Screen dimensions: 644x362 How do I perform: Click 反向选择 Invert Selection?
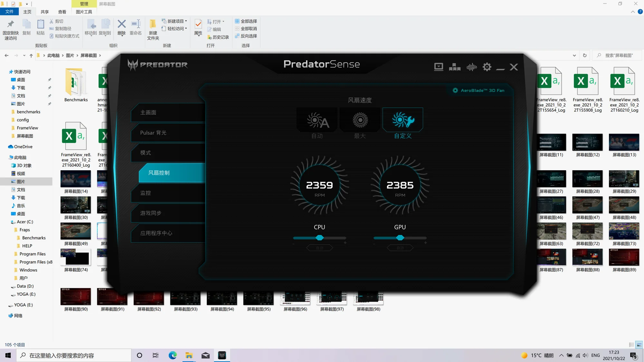point(246,36)
